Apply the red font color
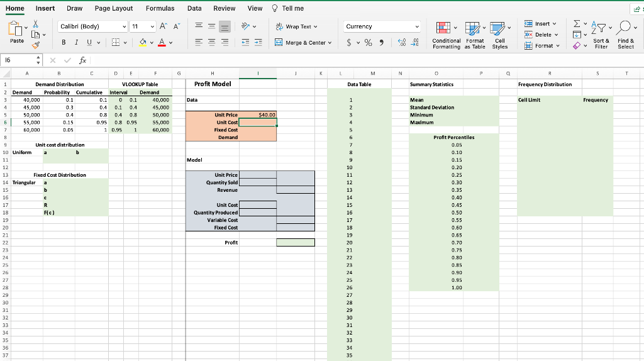This screenshot has height=361, width=644. 162,42
